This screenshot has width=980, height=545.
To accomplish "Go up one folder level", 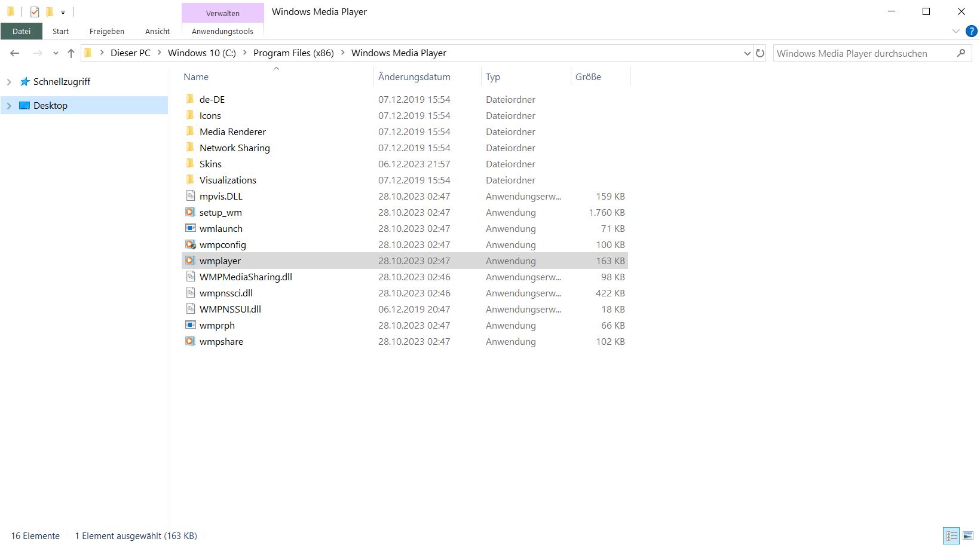I will coord(71,53).
